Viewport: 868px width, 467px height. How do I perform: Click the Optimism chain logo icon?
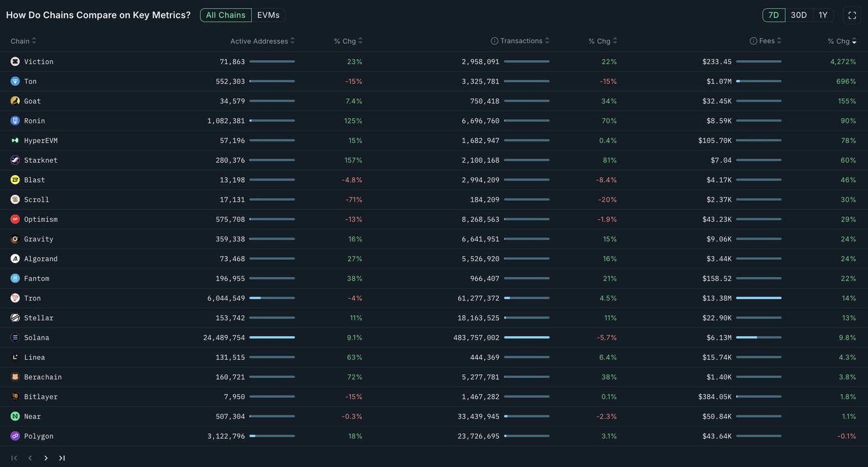pyautogui.click(x=15, y=220)
